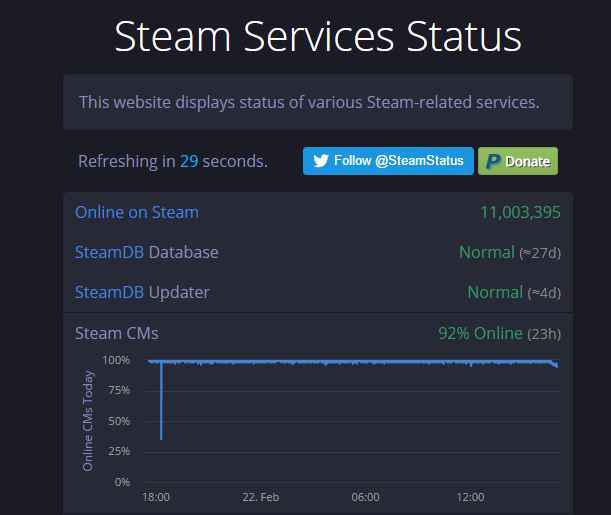The image size is (611, 515).
Task: Click the green Donate button
Action: pos(518,161)
